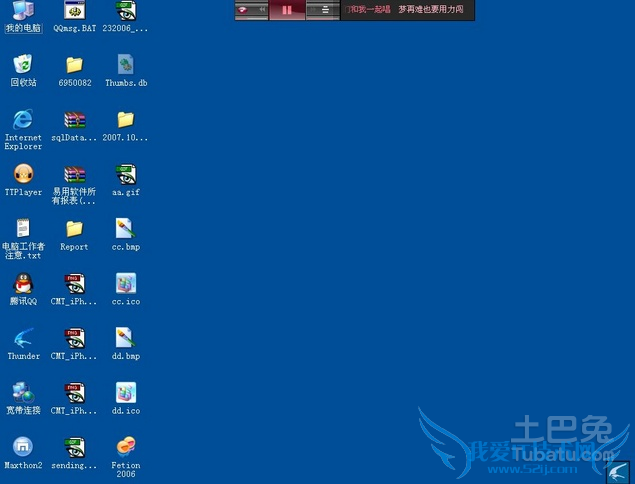Click the Thunder floating icon at the screen corner
Image resolution: width=635 pixels, height=484 pixels.
point(618,472)
